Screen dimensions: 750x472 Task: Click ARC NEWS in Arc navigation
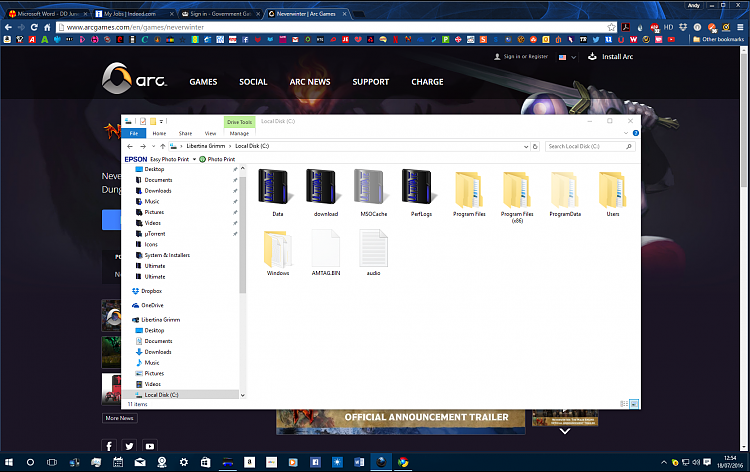tap(310, 82)
